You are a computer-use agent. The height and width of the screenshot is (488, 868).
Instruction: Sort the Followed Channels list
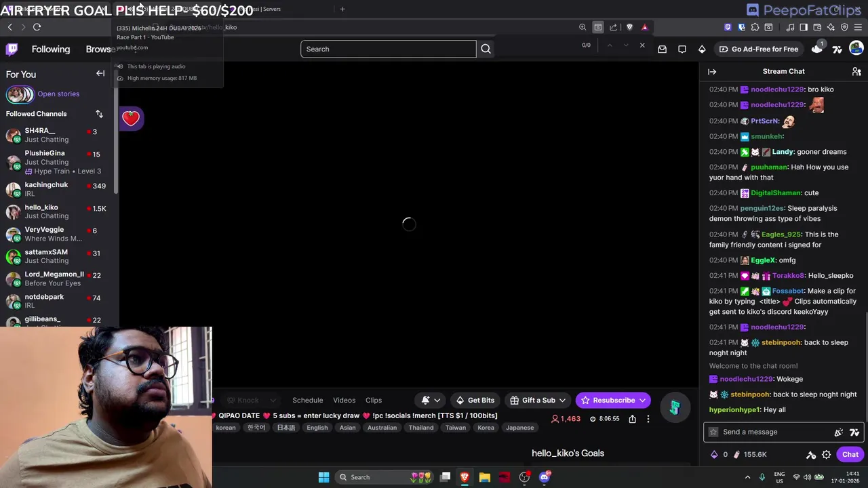tap(99, 114)
